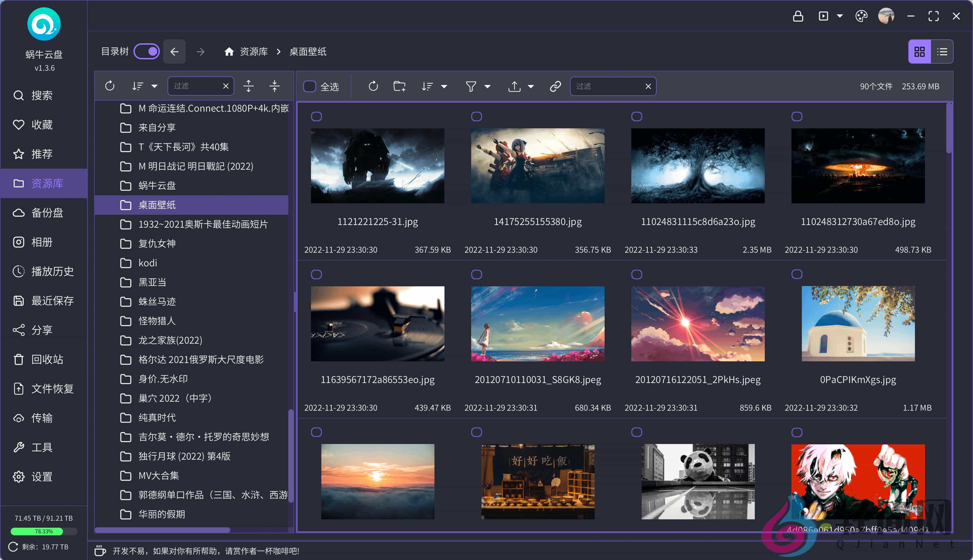
Task: Generate a share link for files
Action: tap(555, 86)
